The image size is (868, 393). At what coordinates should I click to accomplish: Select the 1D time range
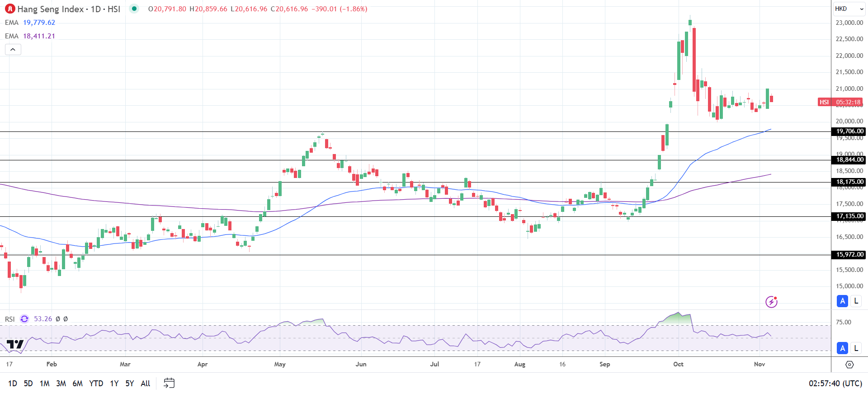pos(13,384)
